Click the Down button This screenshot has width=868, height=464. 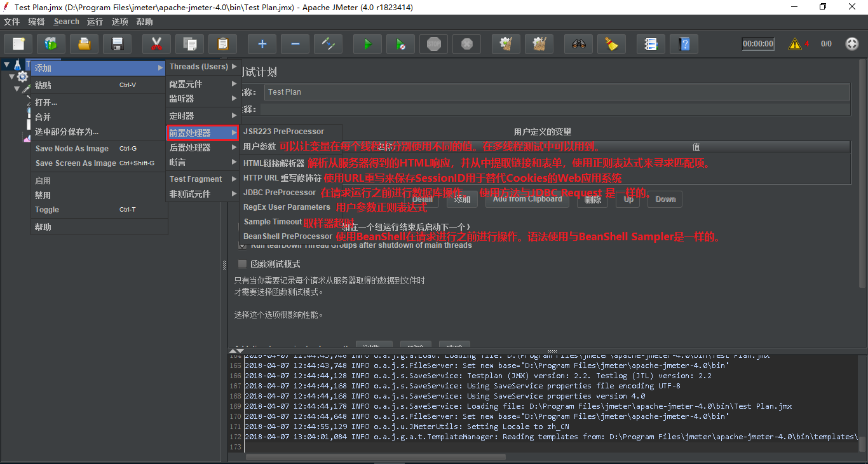[x=665, y=200]
